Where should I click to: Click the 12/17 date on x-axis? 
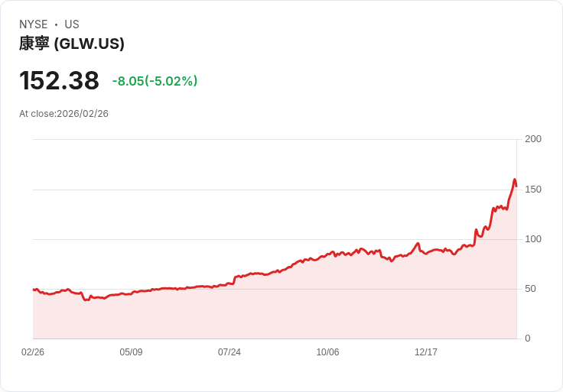pos(426,352)
